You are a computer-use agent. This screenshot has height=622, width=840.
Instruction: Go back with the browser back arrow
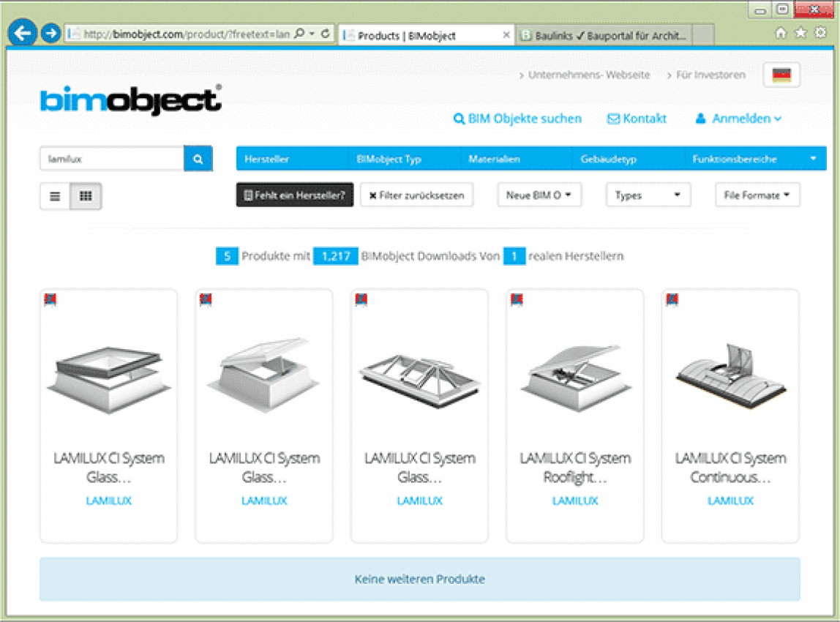[x=22, y=33]
